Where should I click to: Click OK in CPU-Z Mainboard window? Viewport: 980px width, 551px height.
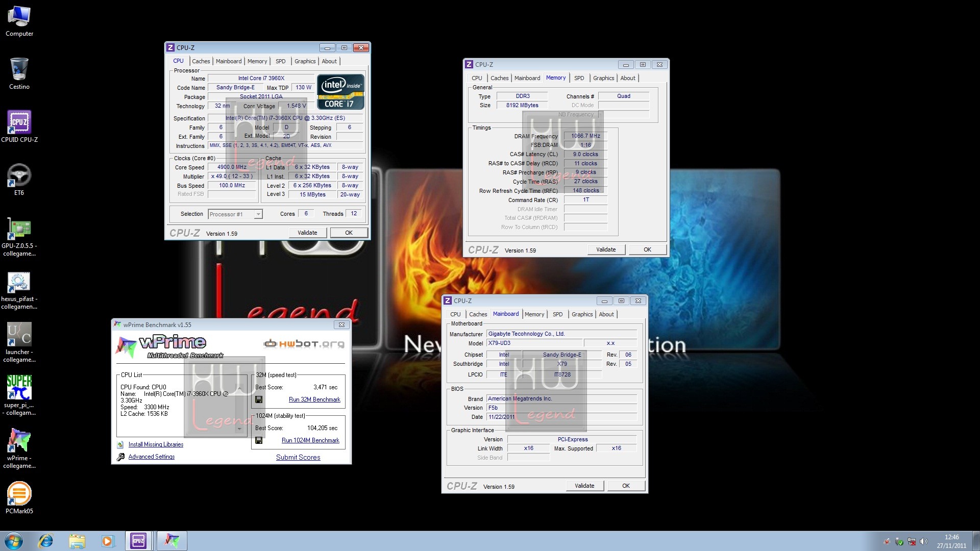click(626, 486)
